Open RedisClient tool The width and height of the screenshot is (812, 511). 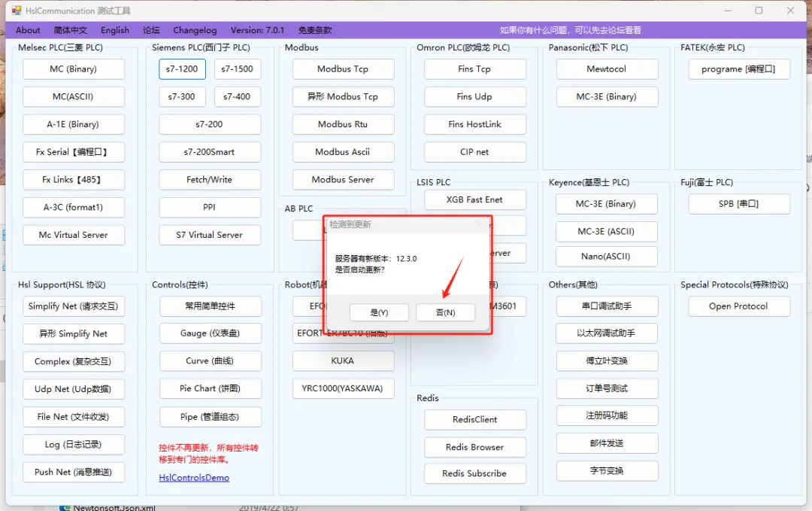(x=475, y=420)
